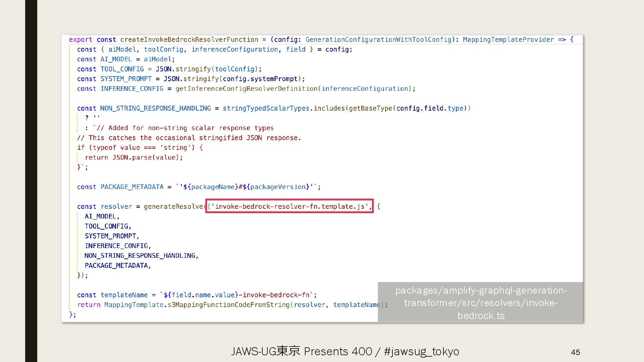Click the packages/amplify-graphql-generation-transformer file path caption
The width and height of the screenshot is (644, 362).
click(x=481, y=303)
